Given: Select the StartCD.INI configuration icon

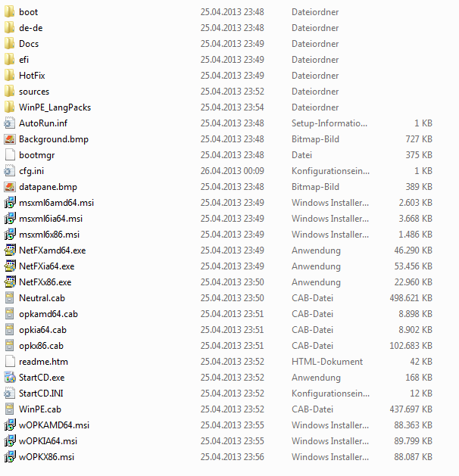Looking at the screenshot, I should (9, 393).
